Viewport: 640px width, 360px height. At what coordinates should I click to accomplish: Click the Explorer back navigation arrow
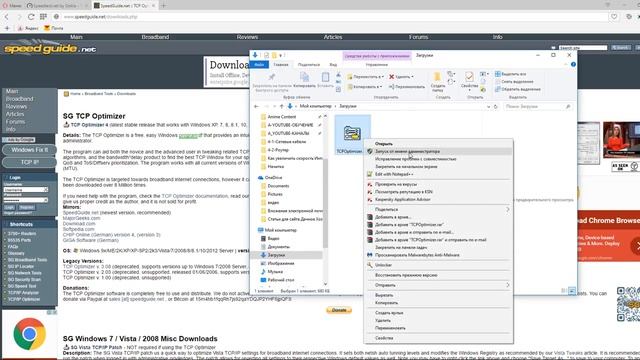pos(256,106)
